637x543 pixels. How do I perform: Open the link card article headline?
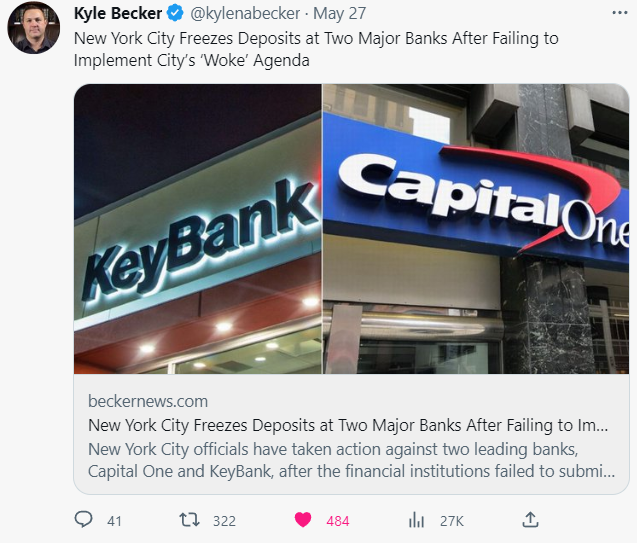pyautogui.click(x=348, y=425)
